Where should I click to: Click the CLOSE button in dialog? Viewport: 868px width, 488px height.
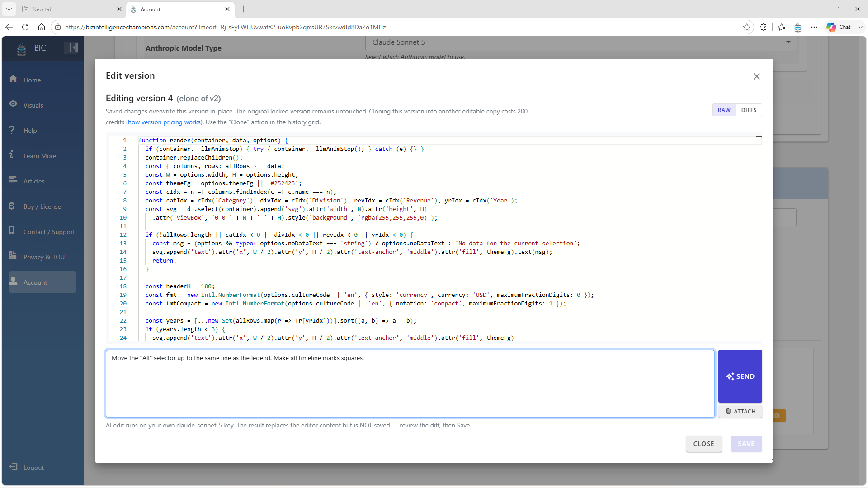[x=704, y=444]
